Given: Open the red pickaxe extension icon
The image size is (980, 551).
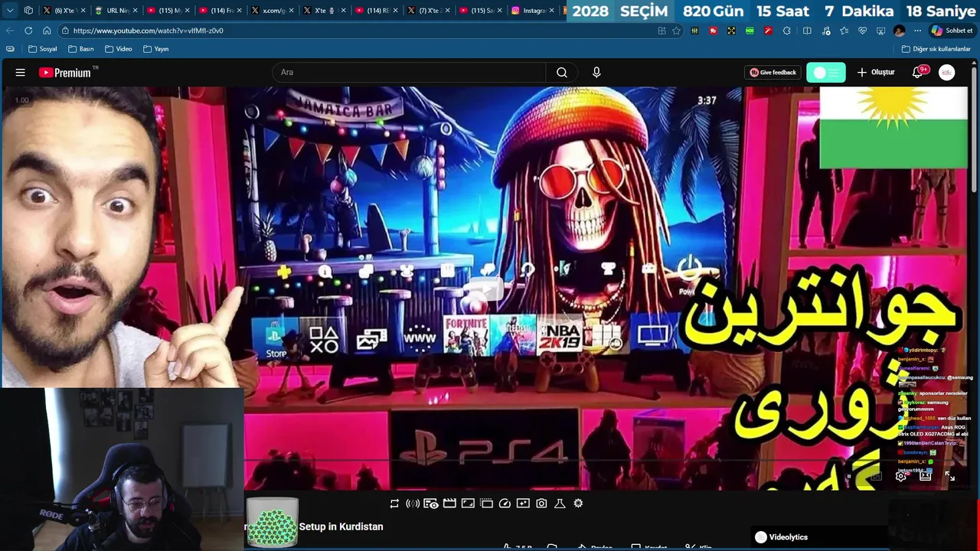Looking at the screenshot, I should 767,31.
